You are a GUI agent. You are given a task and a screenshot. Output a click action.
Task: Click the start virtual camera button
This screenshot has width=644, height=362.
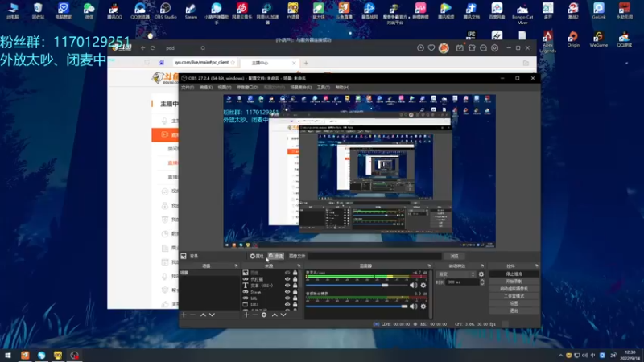[x=514, y=289]
